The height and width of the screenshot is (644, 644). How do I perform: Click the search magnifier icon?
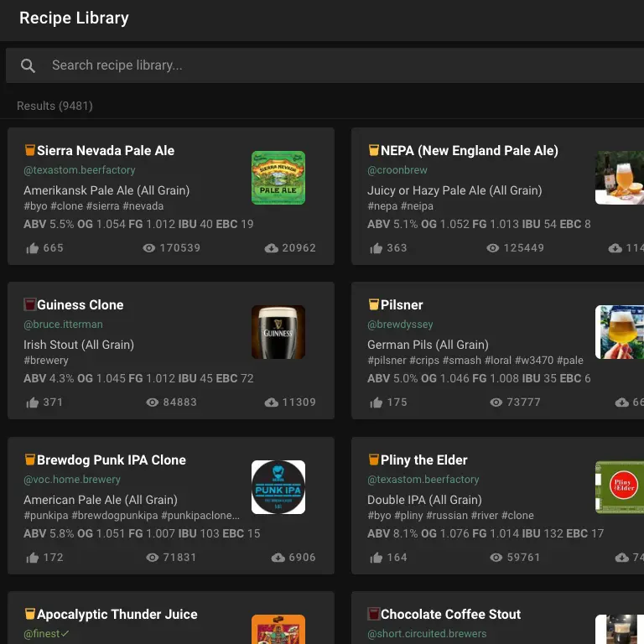click(x=28, y=65)
